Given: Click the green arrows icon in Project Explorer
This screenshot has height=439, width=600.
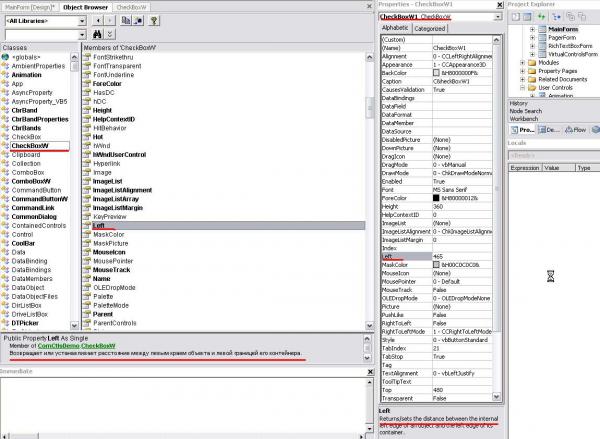Looking at the screenshot, I should 541,16.
